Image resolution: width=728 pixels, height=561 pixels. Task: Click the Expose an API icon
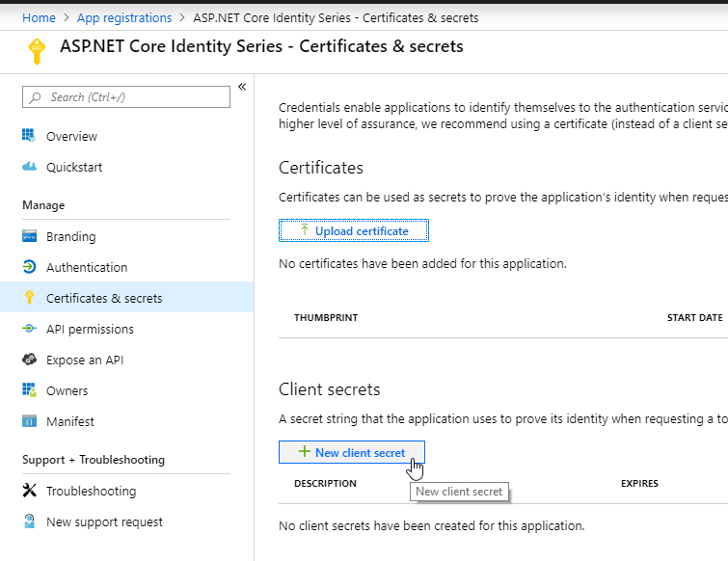pyautogui.click(x=29, y=360)
